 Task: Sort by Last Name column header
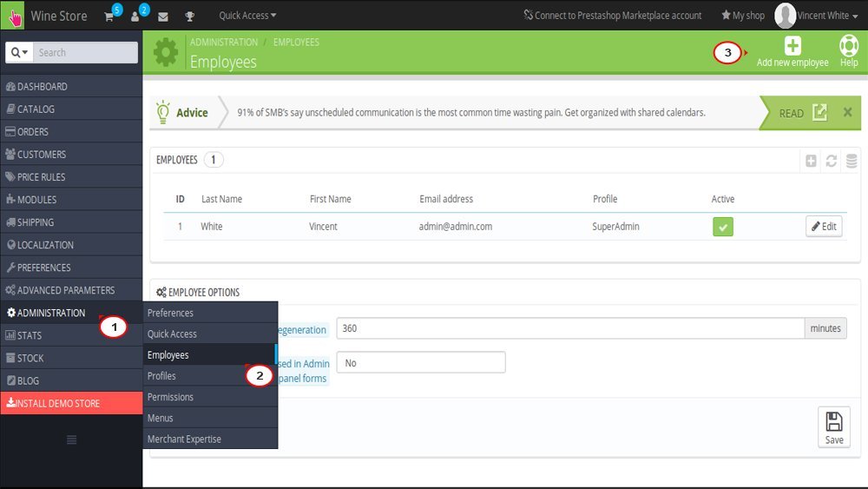tap(221, 199)
